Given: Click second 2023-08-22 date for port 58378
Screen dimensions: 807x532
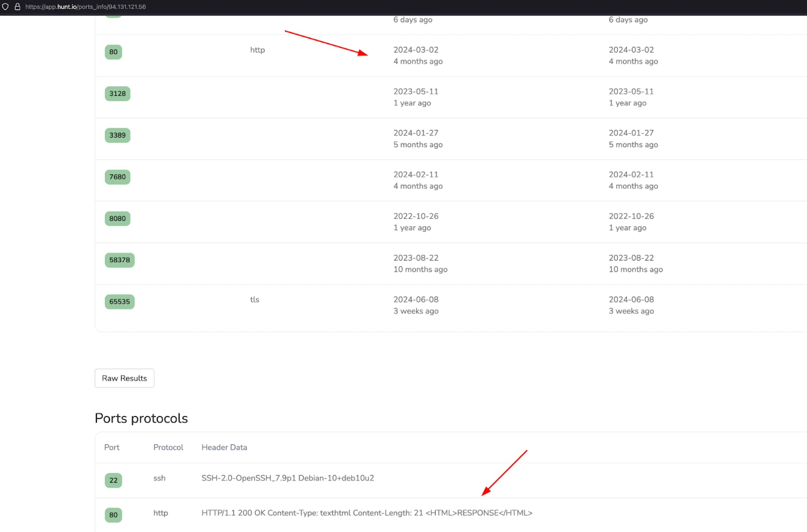Looking at the screenshot, I should [631, 258].
